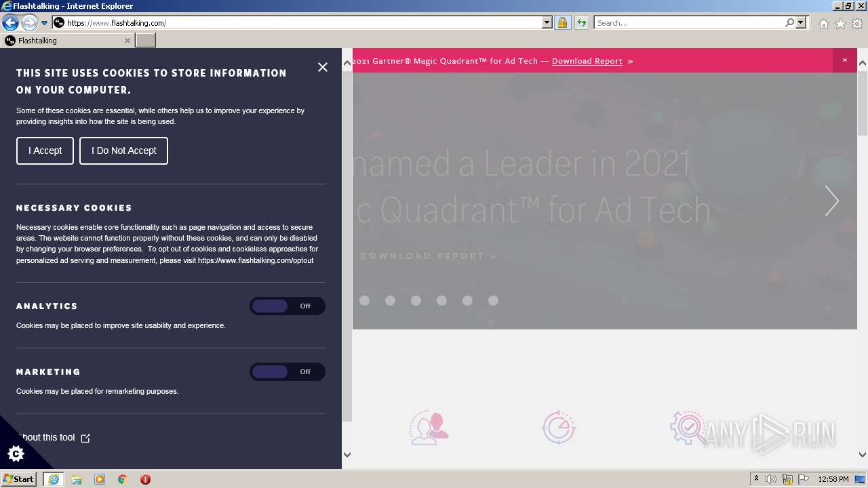Open the Home icon
This screenshot has width=868, height=488.
click(823, 24)
